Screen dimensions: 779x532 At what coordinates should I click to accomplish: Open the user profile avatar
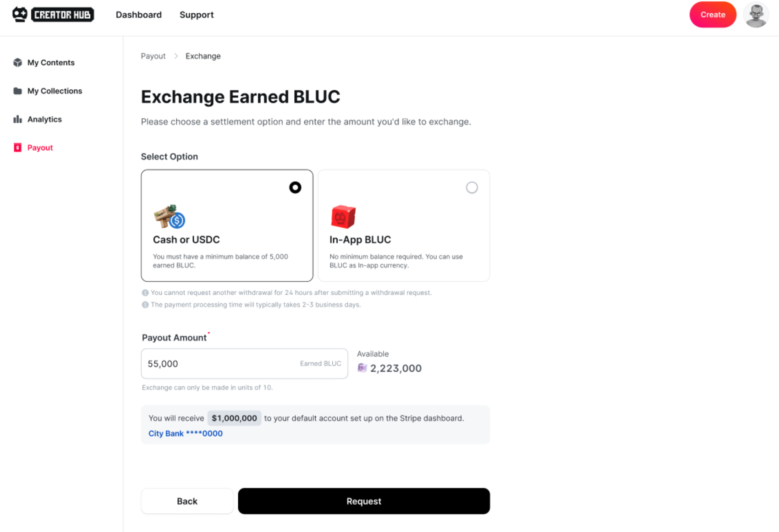pos(756,15)
